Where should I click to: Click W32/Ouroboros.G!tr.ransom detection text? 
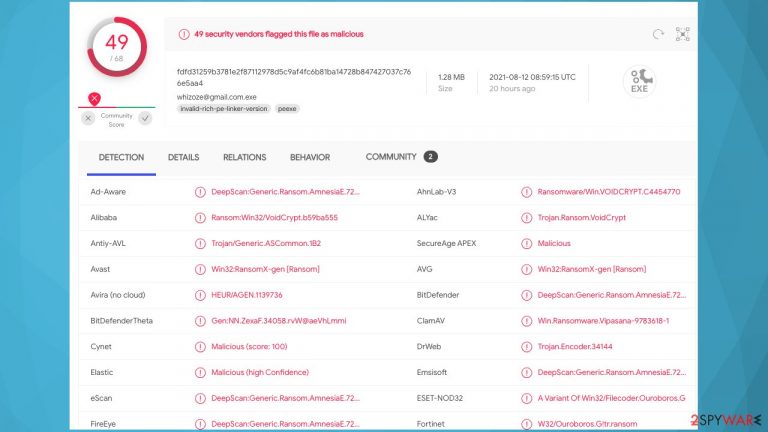click(x=587, y=424)
